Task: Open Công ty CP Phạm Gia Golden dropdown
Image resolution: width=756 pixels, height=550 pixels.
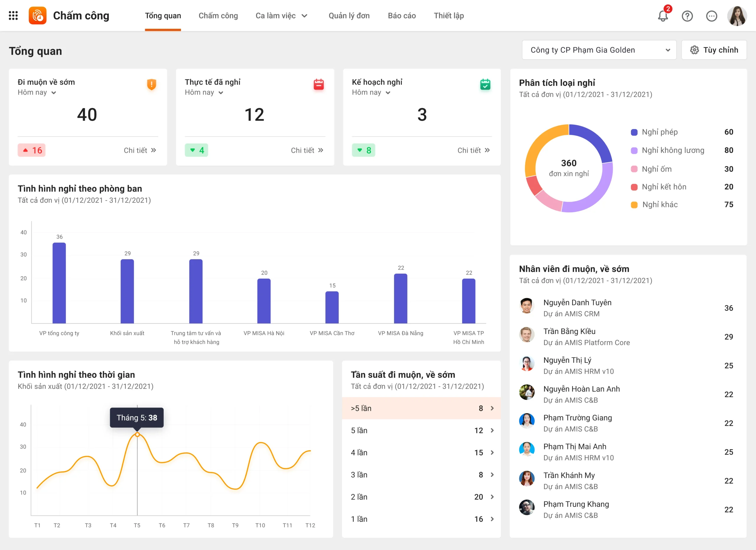Action: coord(599,50)
